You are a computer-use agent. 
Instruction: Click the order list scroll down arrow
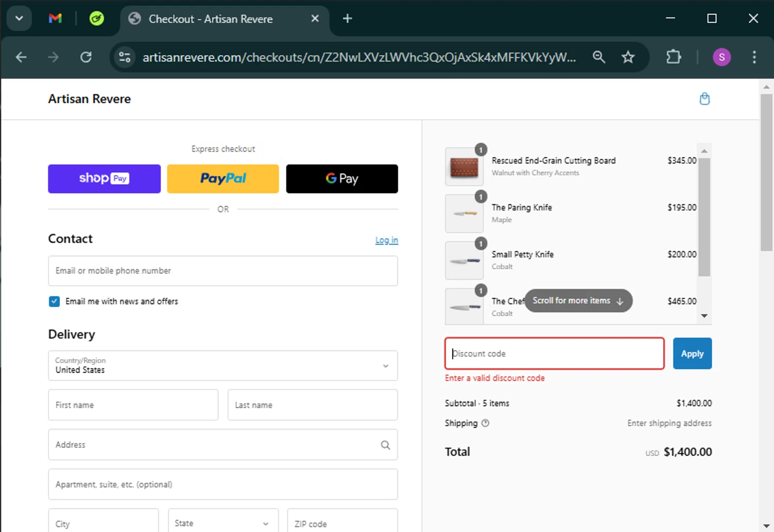pyautogui.click(x=704, y=316)
